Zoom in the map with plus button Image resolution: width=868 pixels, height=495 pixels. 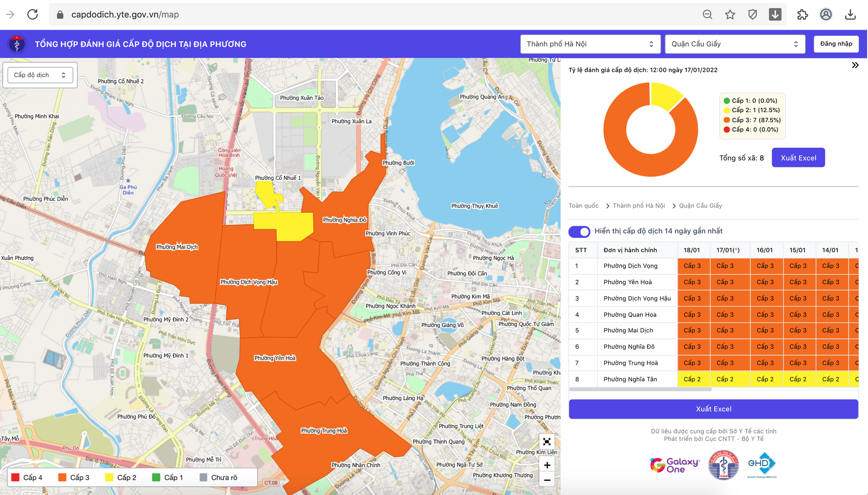pyautogui.click(x=547, y=465)
